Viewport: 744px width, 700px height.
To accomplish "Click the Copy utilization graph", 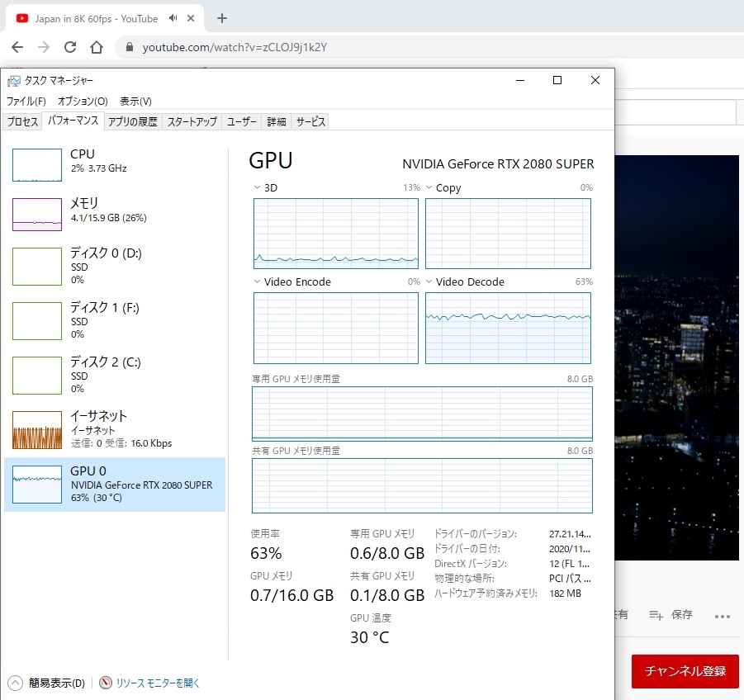I will coord(508,234).
